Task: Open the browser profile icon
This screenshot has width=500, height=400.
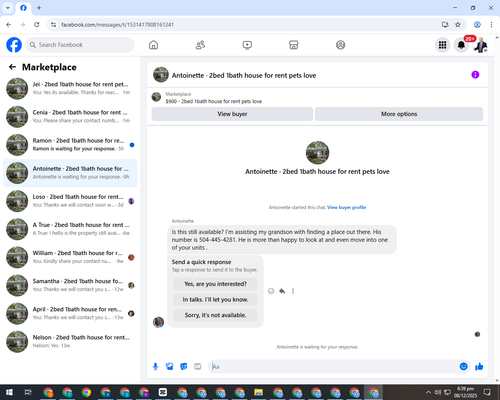Action: 477,25
